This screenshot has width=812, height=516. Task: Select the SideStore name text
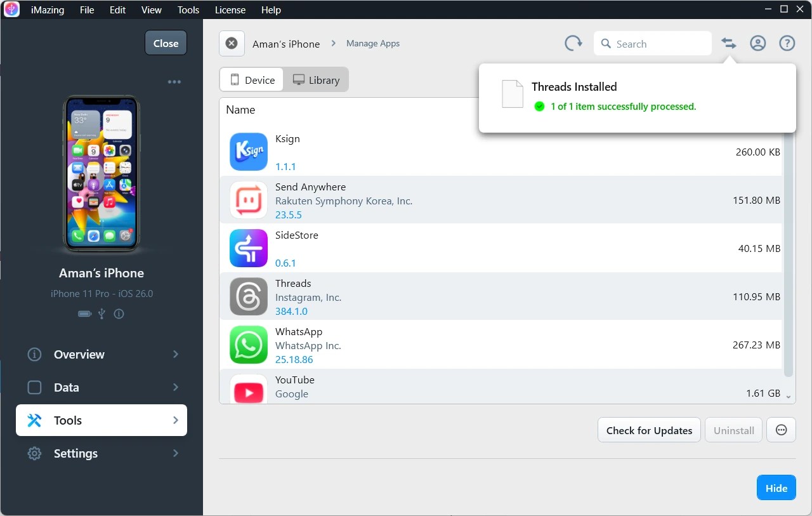tap(297, 235)
